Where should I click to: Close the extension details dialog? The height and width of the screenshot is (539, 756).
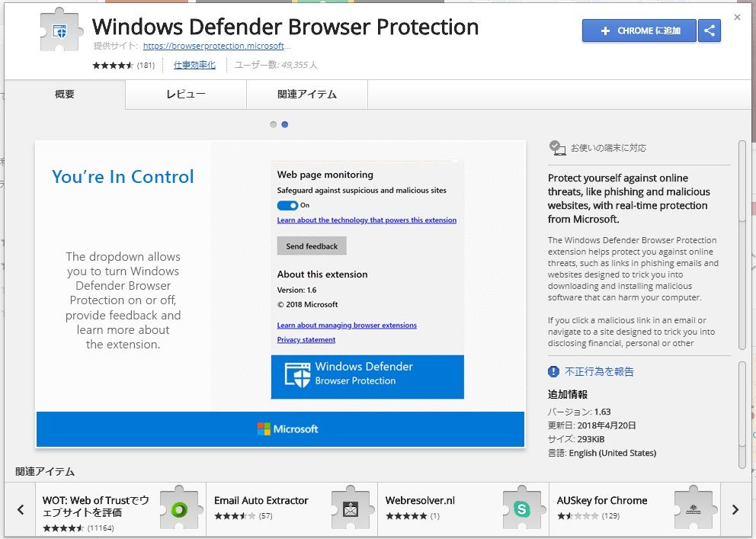[x=737, y=18]
